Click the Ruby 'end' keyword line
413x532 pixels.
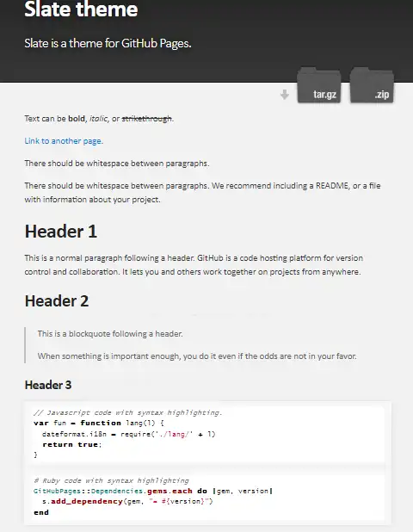(41, 512)
